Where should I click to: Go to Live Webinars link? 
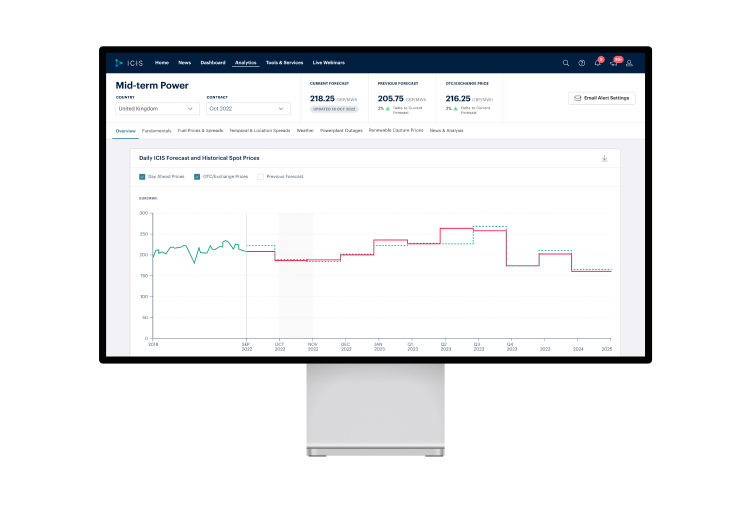point(328,63)
